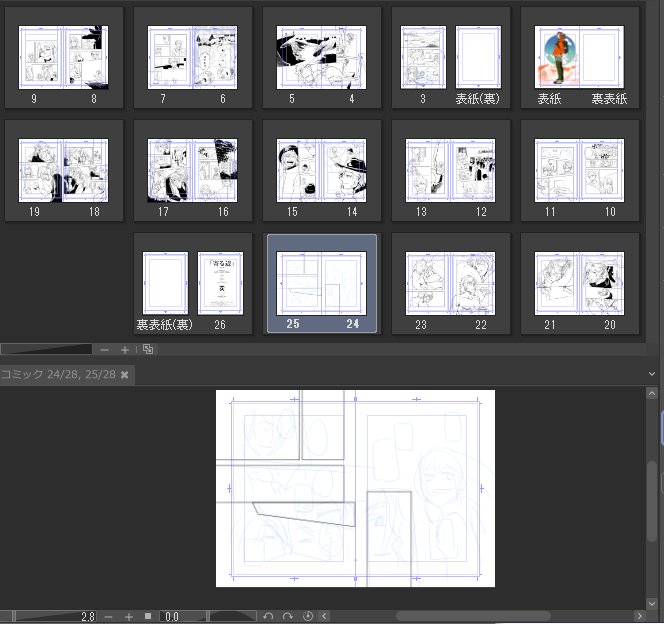Select the 表紙 cover thumbnail with orange figure
Image resolution: width=664 pixels, height=624 pixels.
(557, 58)
